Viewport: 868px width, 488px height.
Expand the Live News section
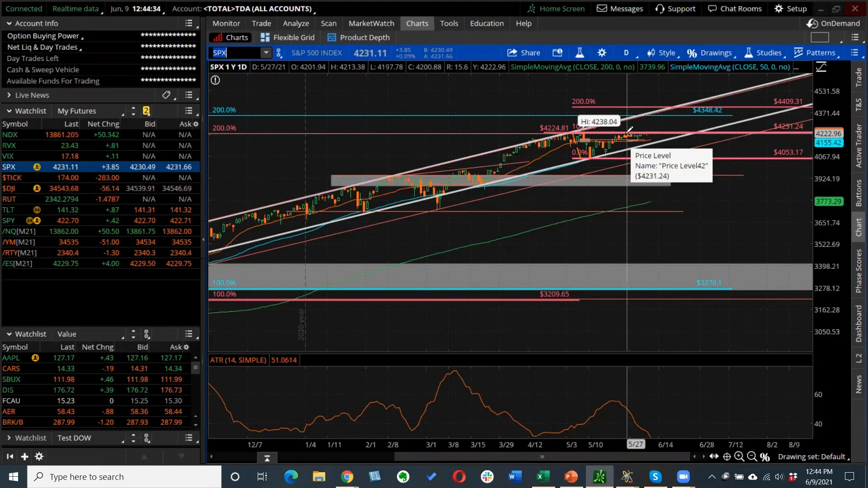tap(9, 95)
